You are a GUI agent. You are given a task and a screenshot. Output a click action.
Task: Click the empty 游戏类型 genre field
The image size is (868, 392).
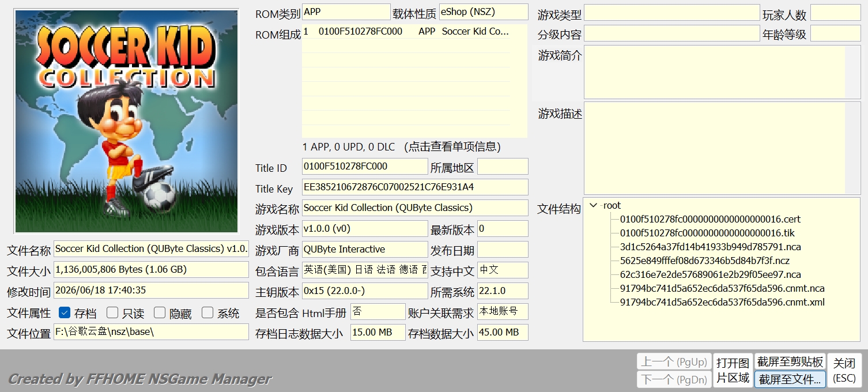click(672, 13)
